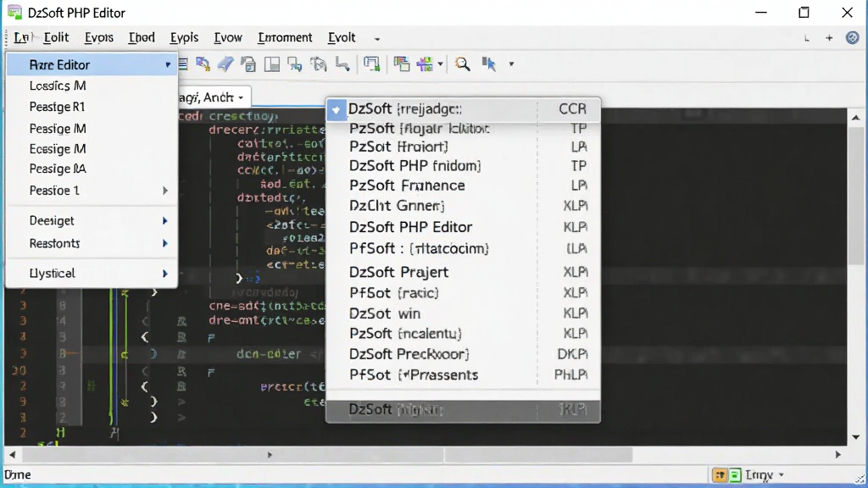Click code line "dcn-edier" in editor
This screenshot has width=868, height=488.
point(269,354)
